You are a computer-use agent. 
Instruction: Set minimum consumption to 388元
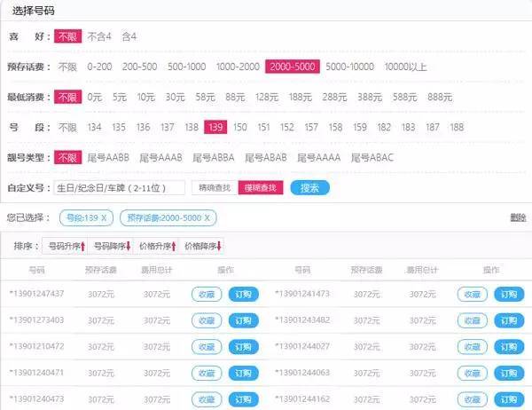point(370,97)
